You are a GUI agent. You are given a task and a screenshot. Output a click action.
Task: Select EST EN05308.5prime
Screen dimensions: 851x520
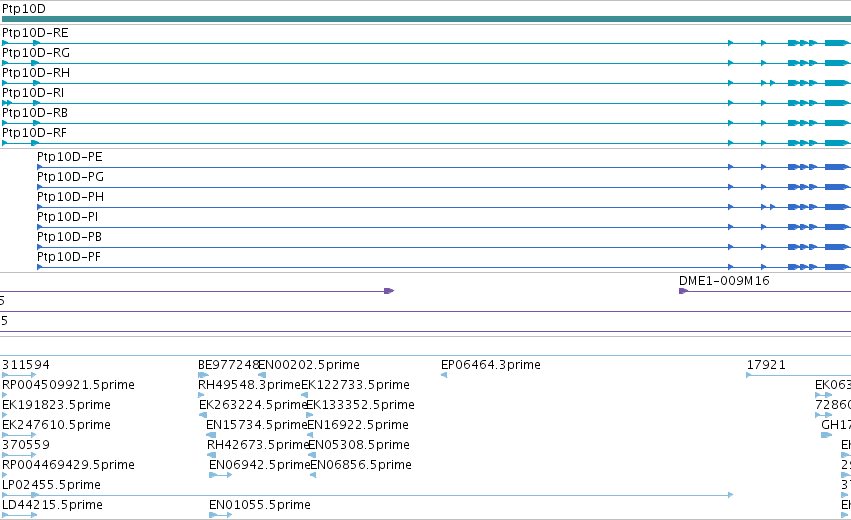[x=359, y=445]
